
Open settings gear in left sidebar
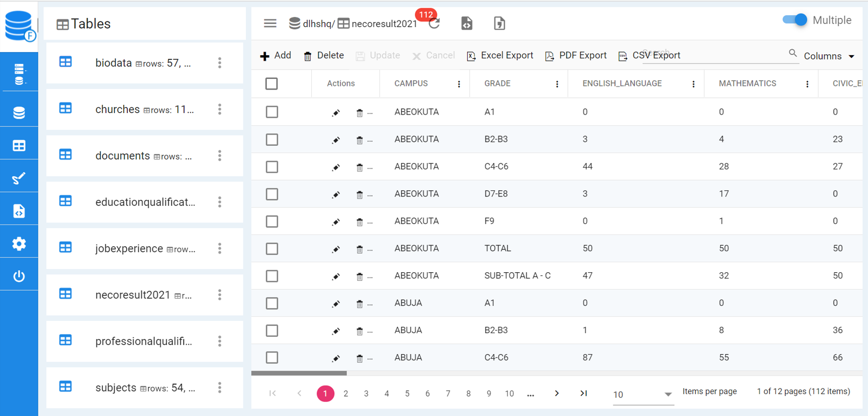coord(19,244)
